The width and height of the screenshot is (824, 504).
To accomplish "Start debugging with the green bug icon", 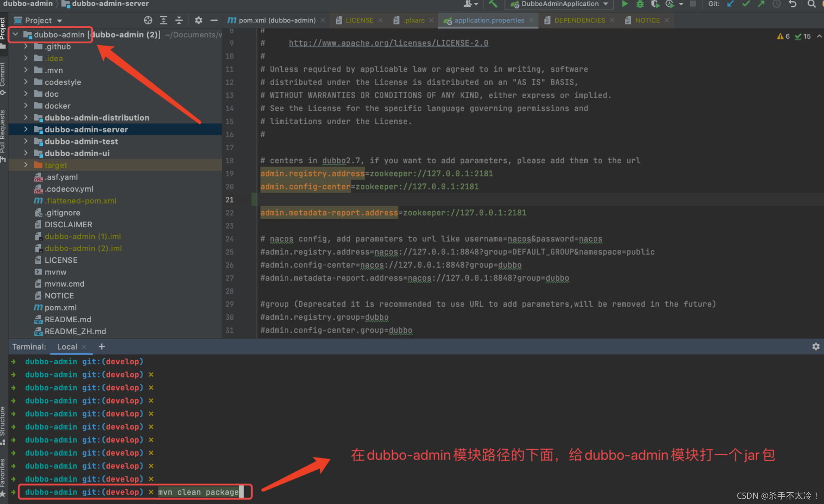I will pos(640,4).
